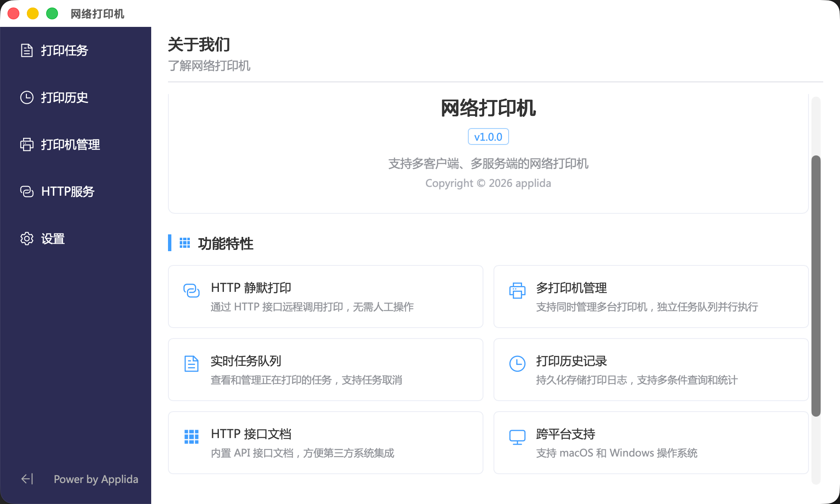The image size is (840, 504).
Task: Click the printer icon in 多打印机管理 card
Action: click(517, 291)
